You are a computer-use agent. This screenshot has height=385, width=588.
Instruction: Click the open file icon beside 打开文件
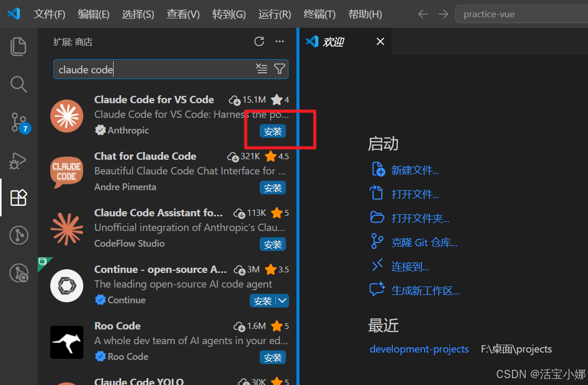click(376, 193)
